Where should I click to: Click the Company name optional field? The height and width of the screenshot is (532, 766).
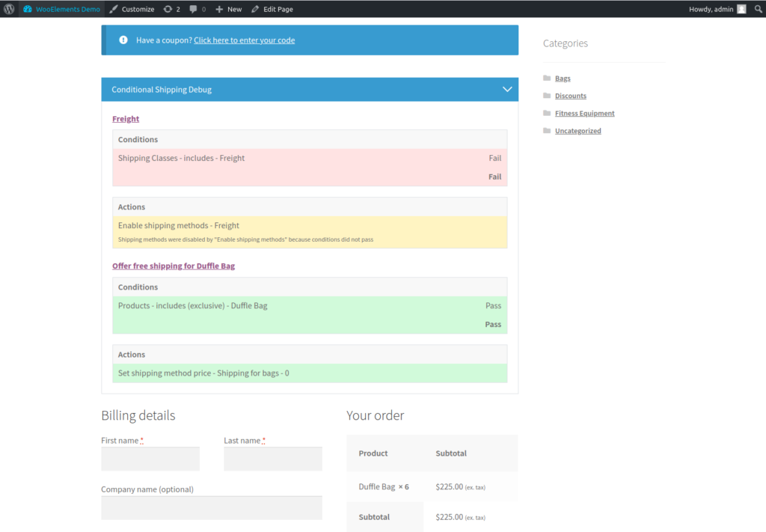click(211, 507)
